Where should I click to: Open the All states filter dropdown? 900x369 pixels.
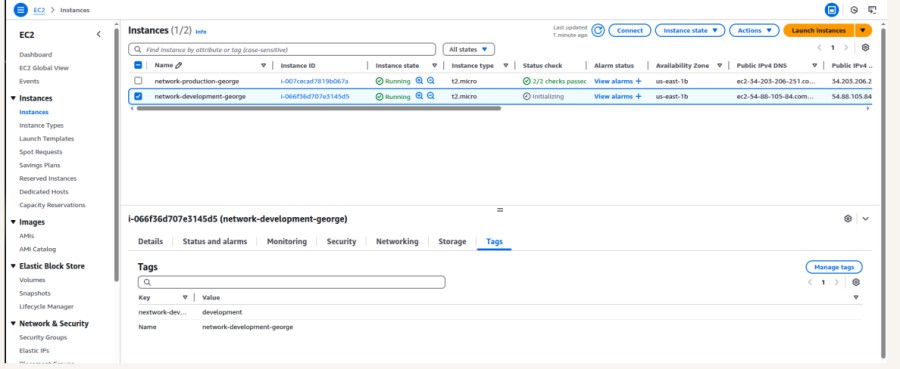[468, 49]
